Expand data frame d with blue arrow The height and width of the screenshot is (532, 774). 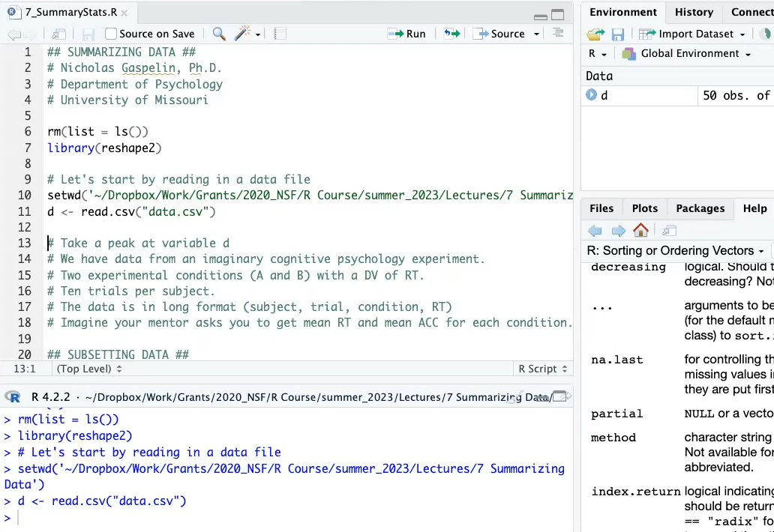tap(591, 95)
